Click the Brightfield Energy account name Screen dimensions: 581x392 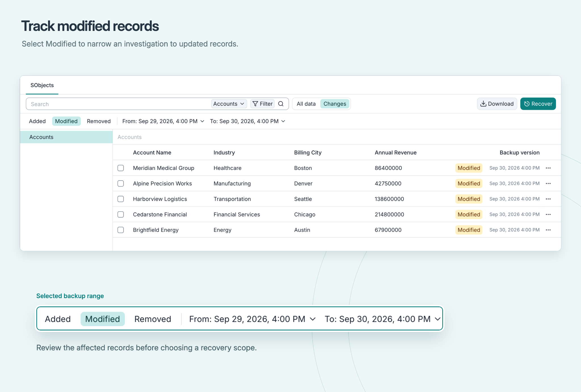tap(156, 230)
